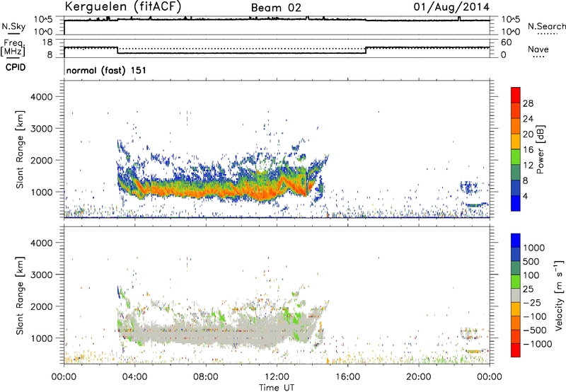Image resolution: width=566 pixels, height=392 pixels.
Task: Click the 'N.Search' legend label
Action: click(546, 26)
